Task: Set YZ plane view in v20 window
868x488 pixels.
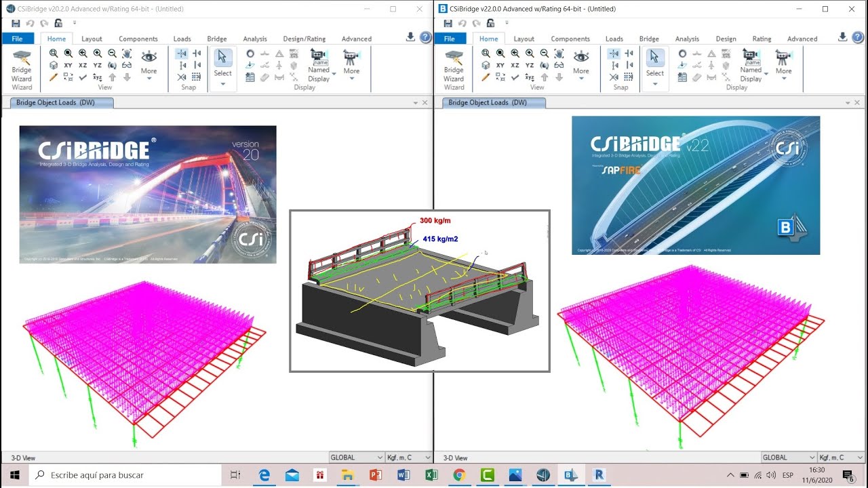Action: click(x=97, y=65)
